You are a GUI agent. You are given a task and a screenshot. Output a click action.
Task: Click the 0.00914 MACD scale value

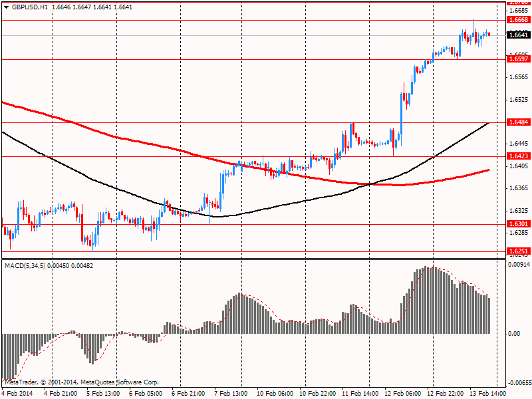tap(519, 265)
